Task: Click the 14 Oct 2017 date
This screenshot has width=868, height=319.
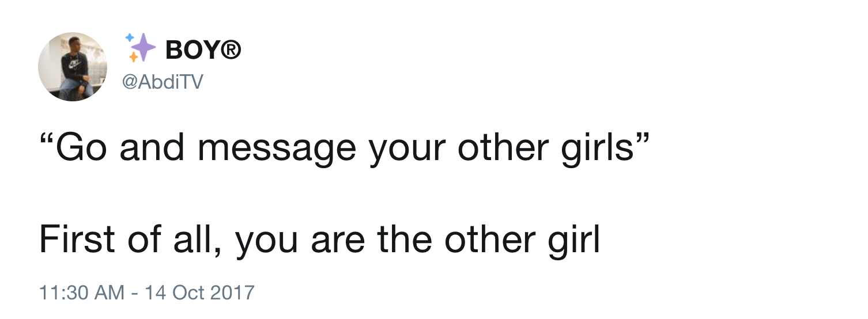Action: tap(199, 292)
